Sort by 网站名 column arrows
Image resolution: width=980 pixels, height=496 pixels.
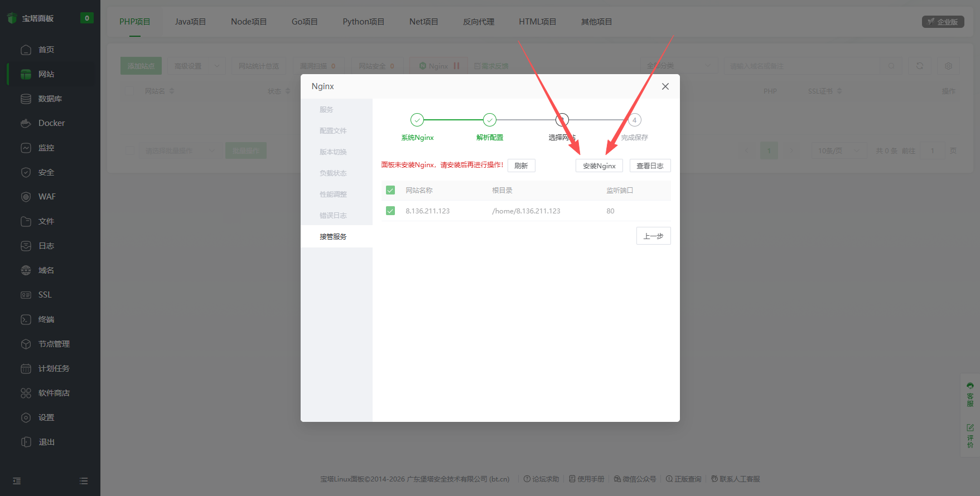coord(172,91)
